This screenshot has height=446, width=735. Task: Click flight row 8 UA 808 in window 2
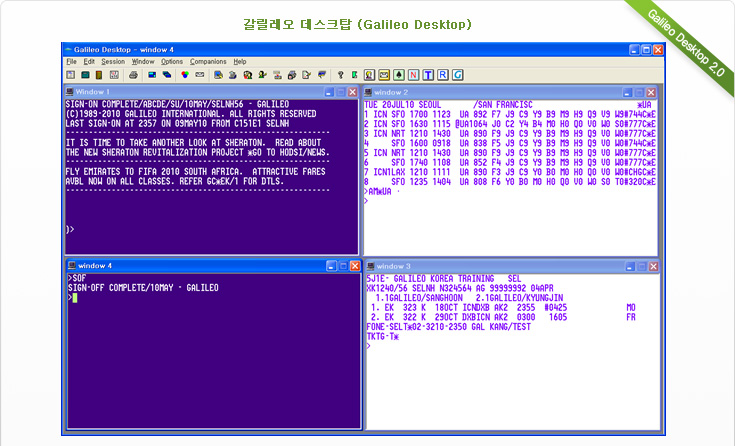[510, 181]
